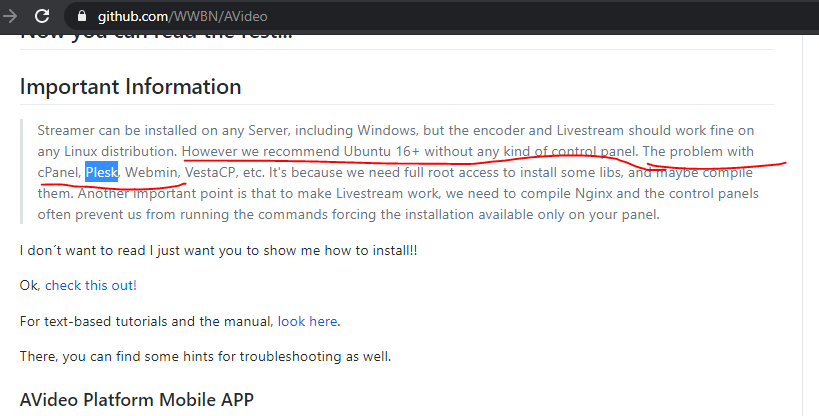Click the padlock site security icon
Screen dimensions: 819x416
point(81,16)
